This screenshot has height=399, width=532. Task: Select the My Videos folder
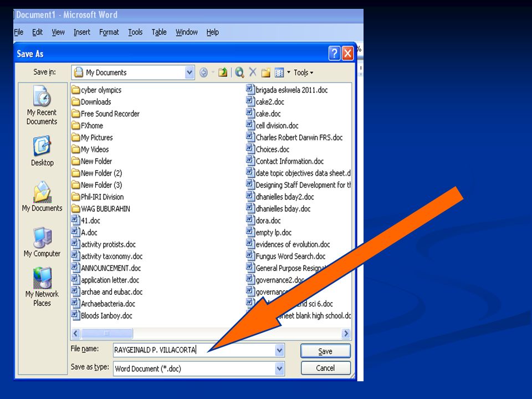point(90,149)
